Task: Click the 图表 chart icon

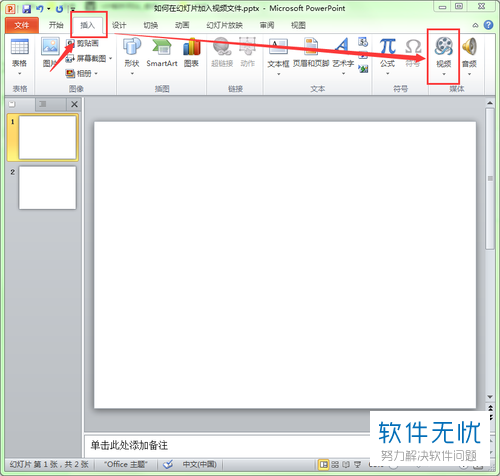Action: tap(191, 47)
